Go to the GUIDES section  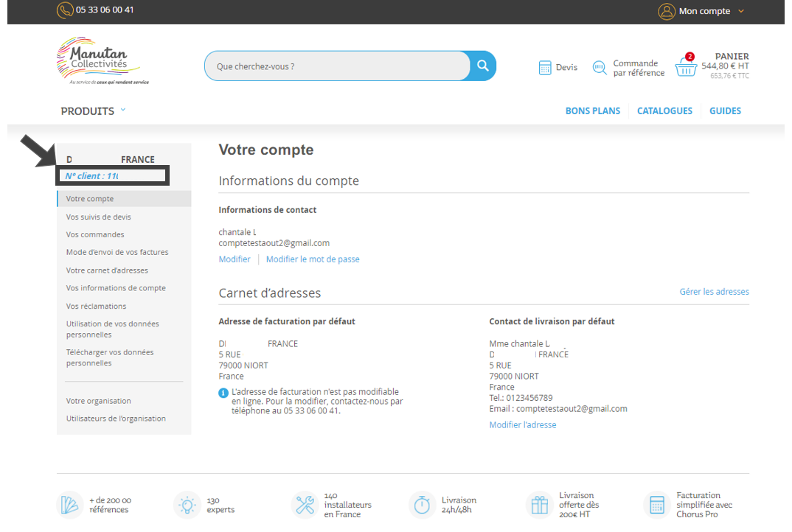725,111
